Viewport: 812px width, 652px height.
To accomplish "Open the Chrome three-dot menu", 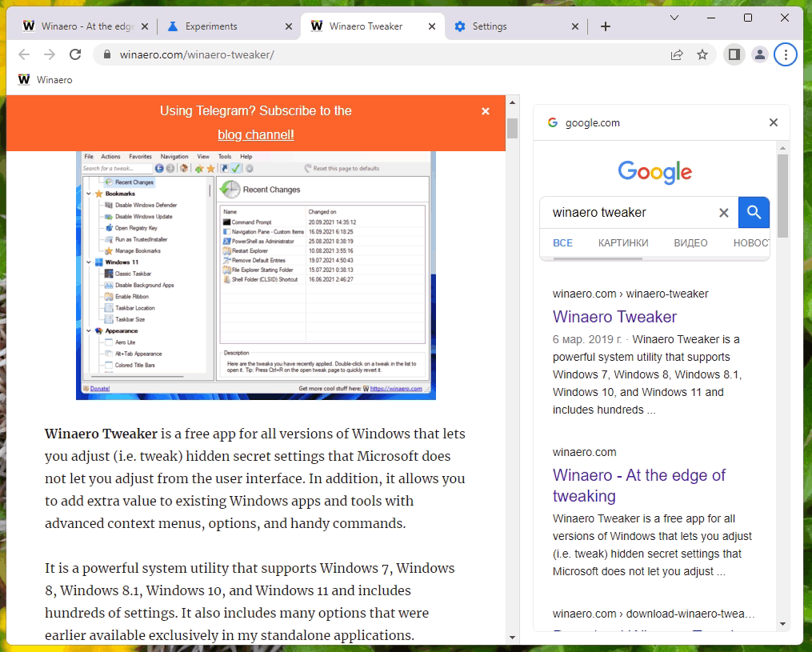I will [x=786, y=54].
